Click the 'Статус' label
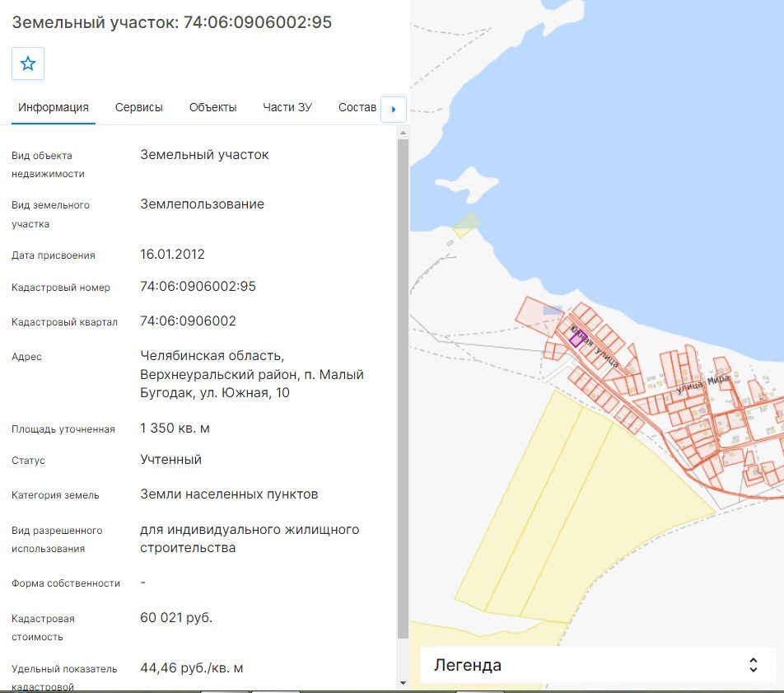The height and width of the screenshot is (693, 784). (x=28, y=461)
